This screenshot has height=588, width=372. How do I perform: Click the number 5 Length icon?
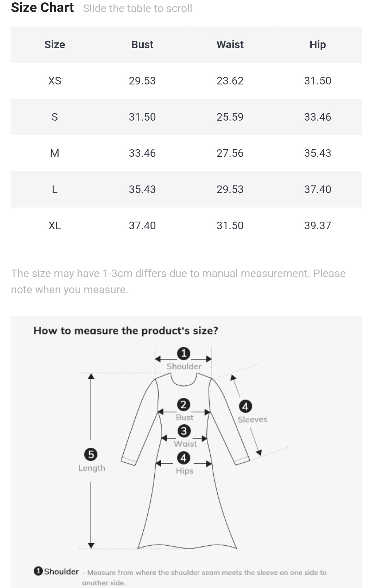[91, 454]
